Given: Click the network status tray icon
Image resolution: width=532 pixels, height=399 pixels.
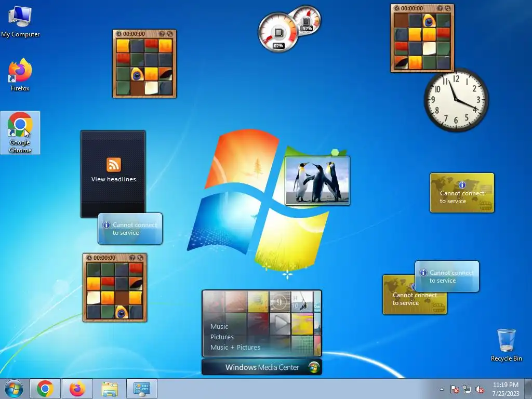Looking at the screenshot, I should (x=467, y=389).
